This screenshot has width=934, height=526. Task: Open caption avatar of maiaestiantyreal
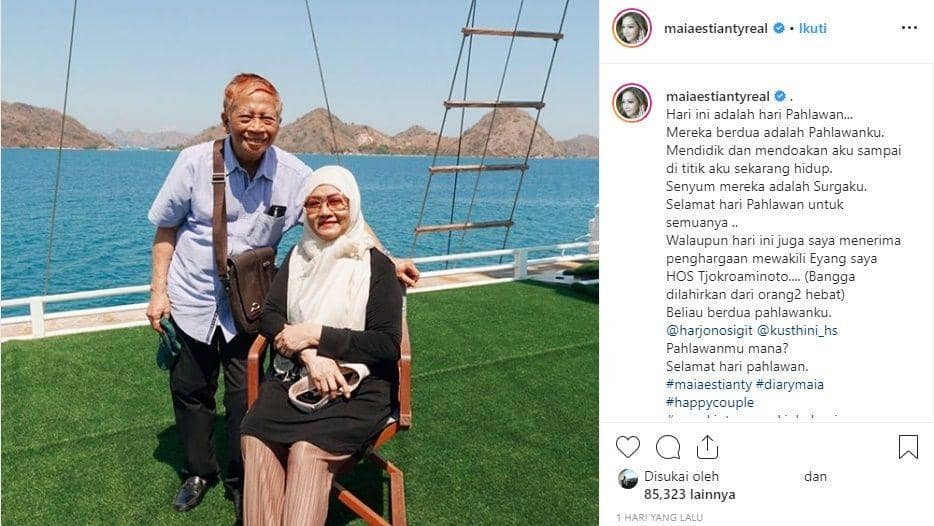(631, 102)
